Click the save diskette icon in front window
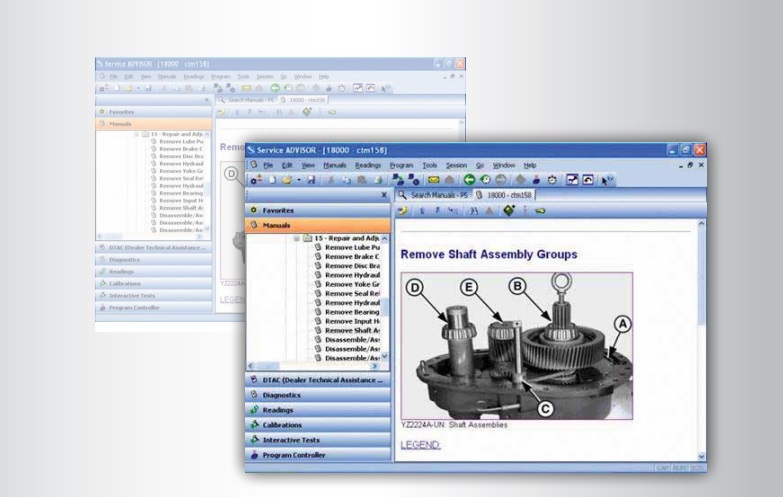The width and height of the screenshot is (783, 497). (x=311, y=180)
